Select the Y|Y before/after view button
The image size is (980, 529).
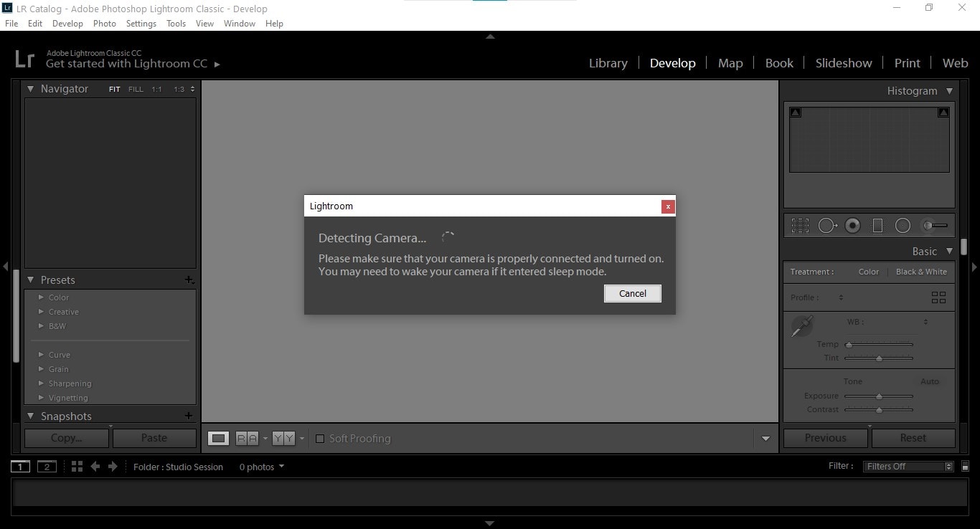coord(284,438)
